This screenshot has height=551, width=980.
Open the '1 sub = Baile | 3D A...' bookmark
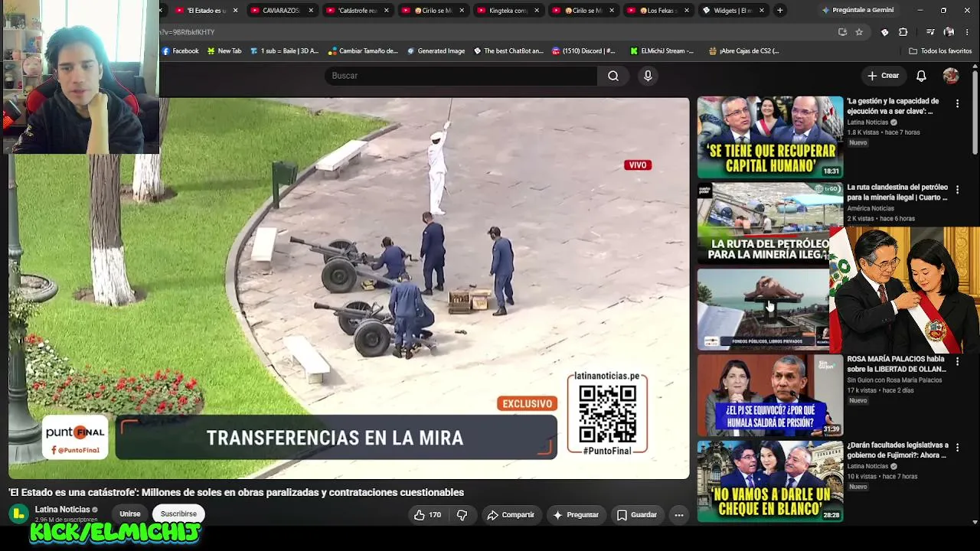[285, 51]
